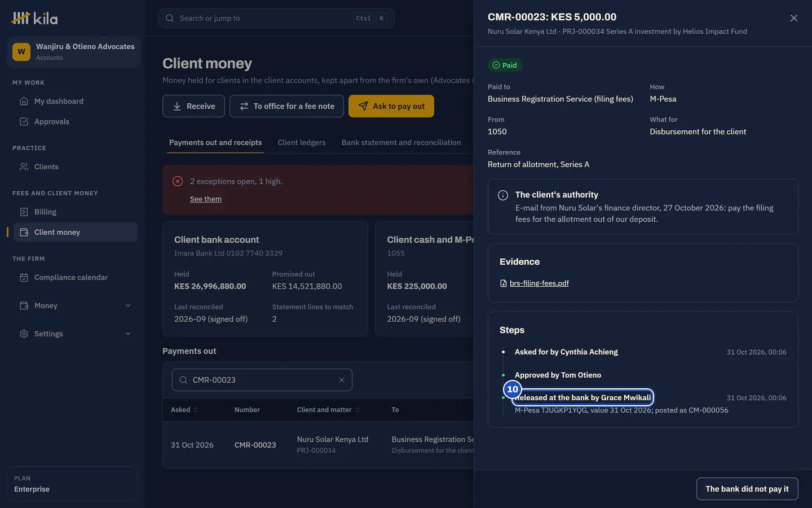Image resolution: width=812 pixels, height=508 pixels.
Task: Click the Client money wallet icon
Action: click(x=24, y=232)
